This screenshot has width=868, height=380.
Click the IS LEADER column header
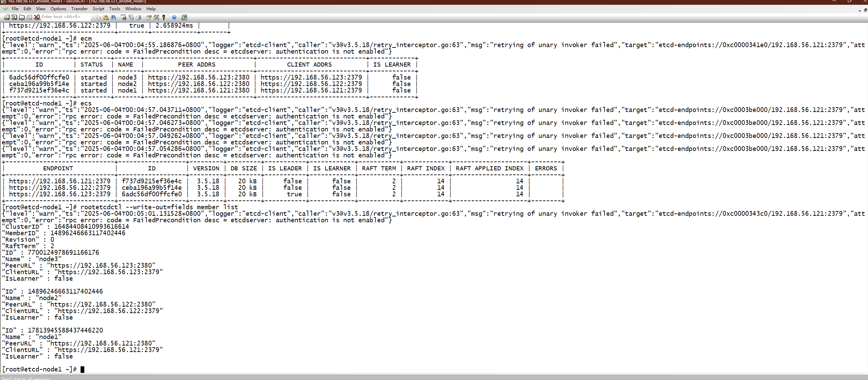[x=285, y=168]
